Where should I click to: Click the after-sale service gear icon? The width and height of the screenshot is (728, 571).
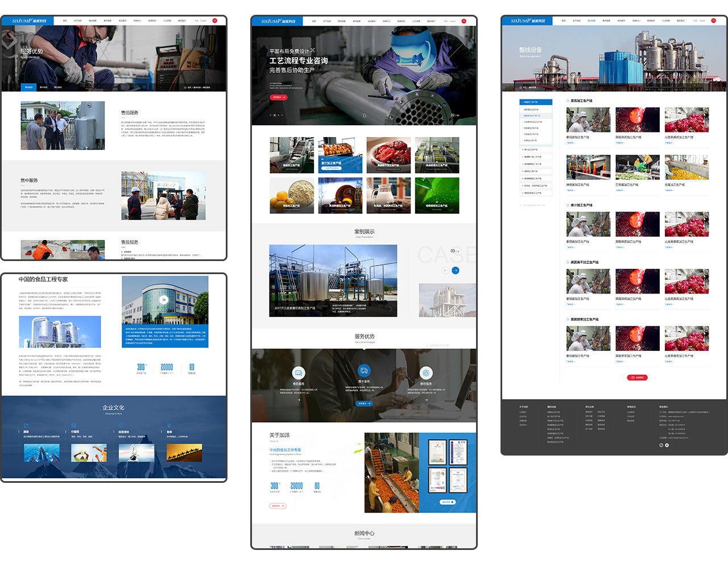426,373
